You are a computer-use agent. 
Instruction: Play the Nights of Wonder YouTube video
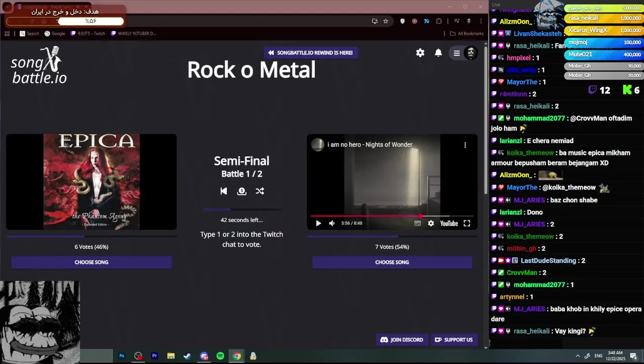click(318, 223)
